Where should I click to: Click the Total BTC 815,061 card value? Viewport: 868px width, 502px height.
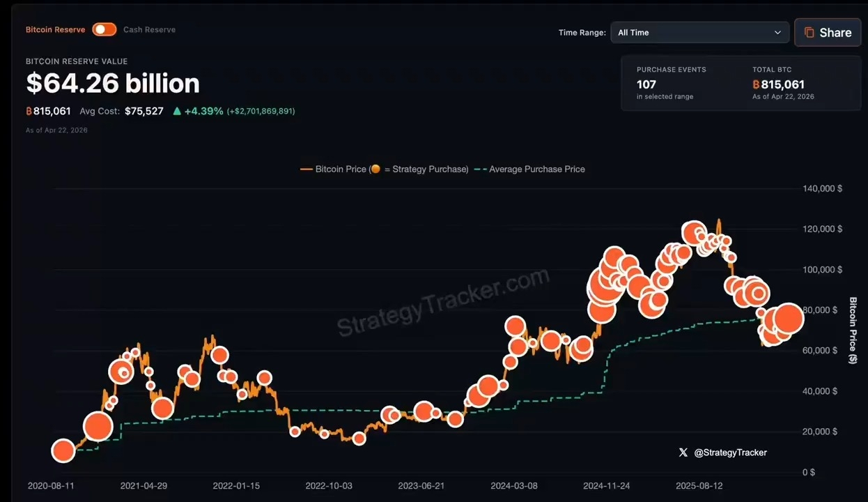(778, 84)
